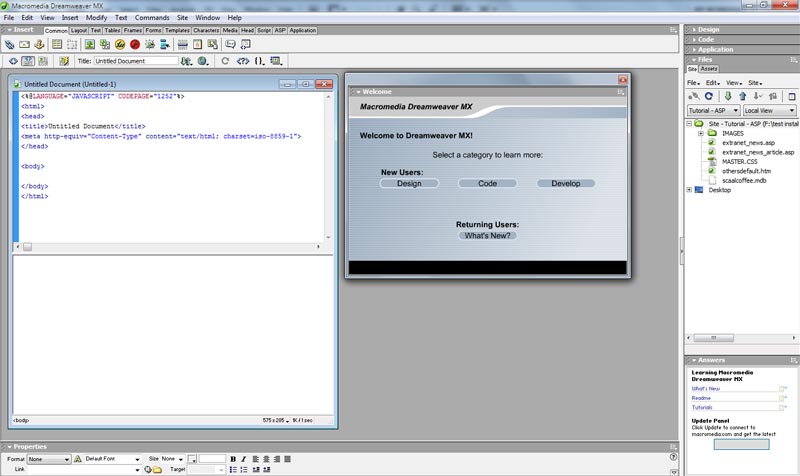Insert a comment icon

(230, 45)
